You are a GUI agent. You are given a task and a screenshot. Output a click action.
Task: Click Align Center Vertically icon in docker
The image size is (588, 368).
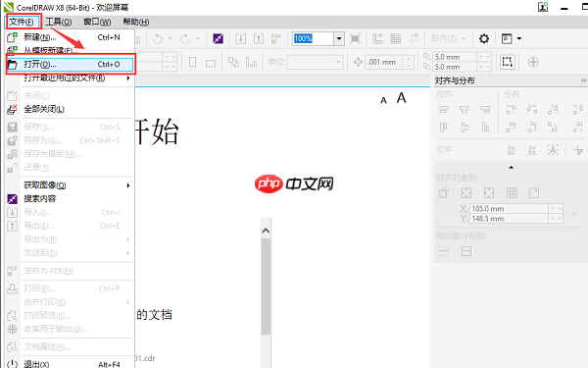[x=465, y=128]
